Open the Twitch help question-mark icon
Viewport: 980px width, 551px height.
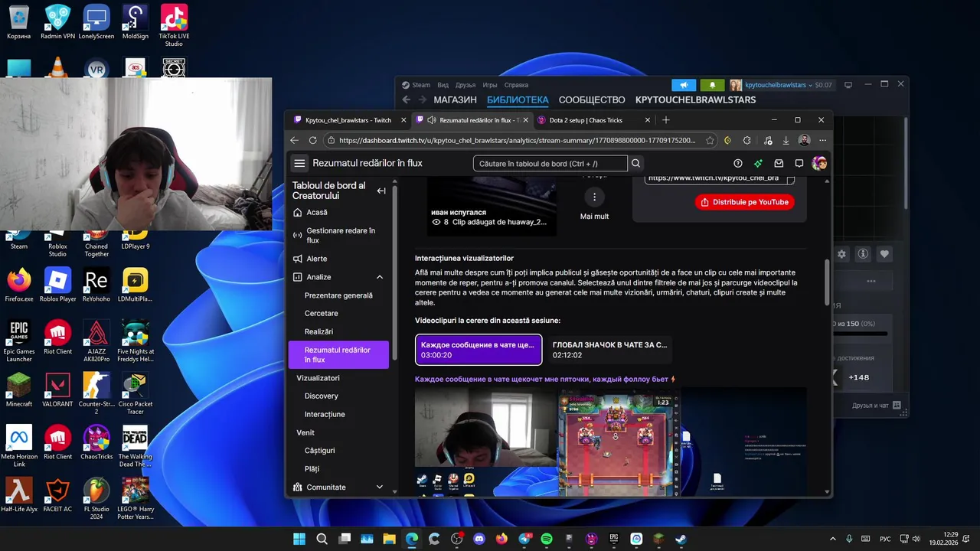[x=738, y=163]
